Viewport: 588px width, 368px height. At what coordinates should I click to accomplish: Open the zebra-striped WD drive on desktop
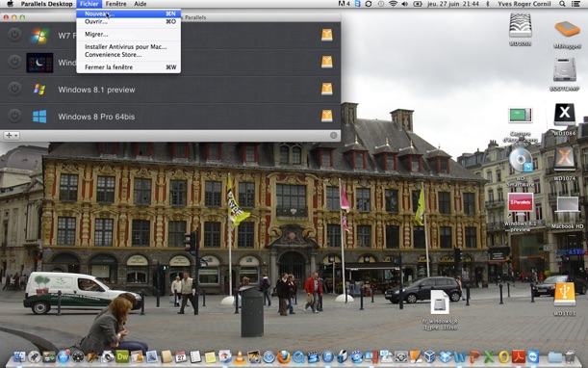tap(520, 25)
